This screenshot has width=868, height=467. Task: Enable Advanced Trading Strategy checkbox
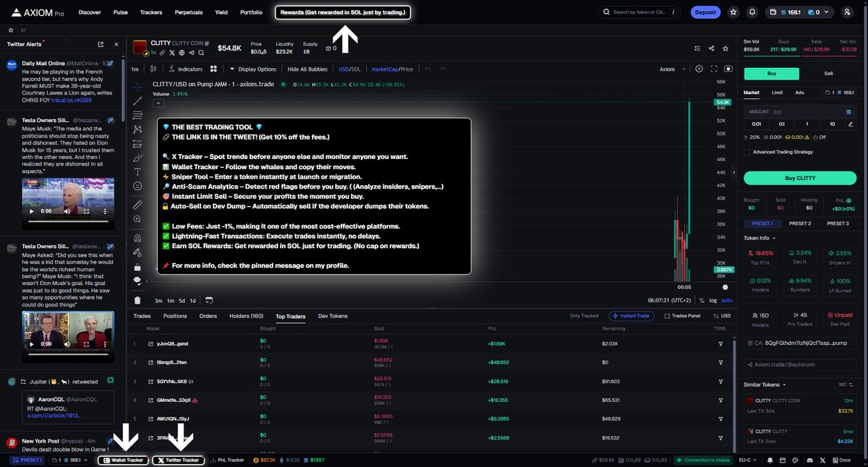747,152
